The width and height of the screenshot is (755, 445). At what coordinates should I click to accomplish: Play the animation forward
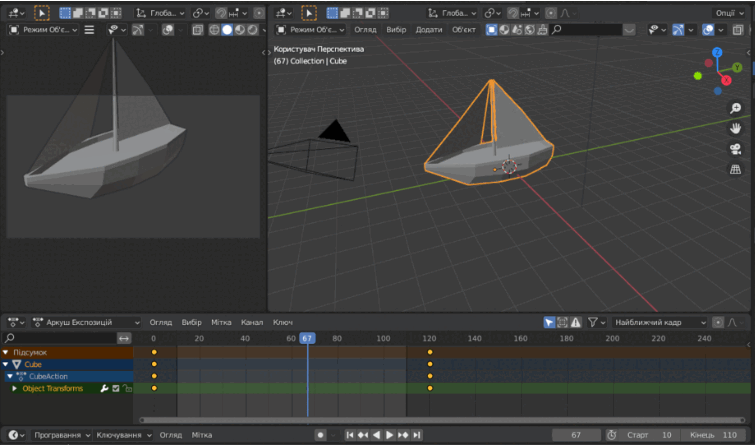pyautogui.click(x=390, y=435)
